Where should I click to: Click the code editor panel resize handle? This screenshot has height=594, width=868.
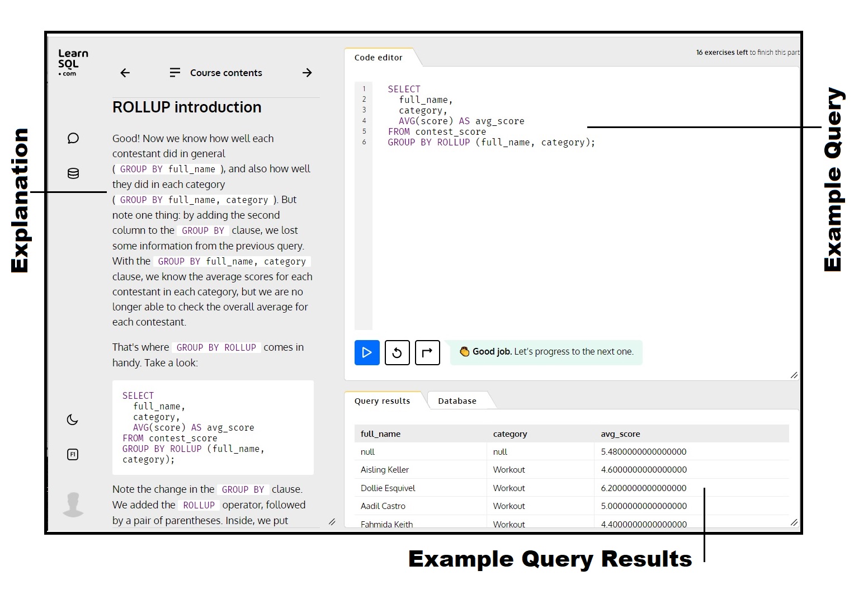pos(794,375)
